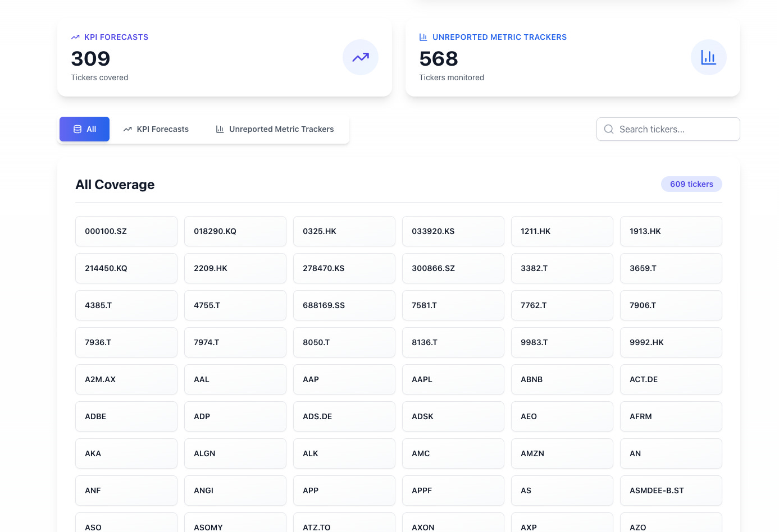
Task: Open ticker 000100.SZ
Action: [126, 231]
